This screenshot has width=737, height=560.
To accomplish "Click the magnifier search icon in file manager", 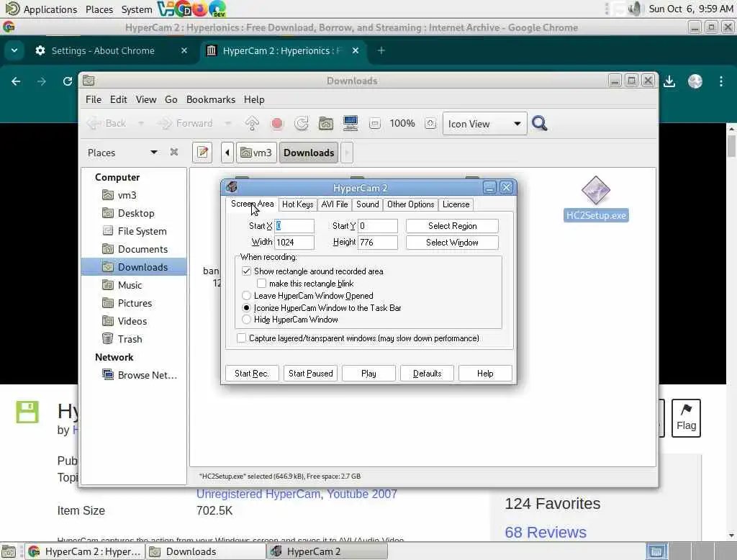I will pyautogui.click(x=539, y=123).
